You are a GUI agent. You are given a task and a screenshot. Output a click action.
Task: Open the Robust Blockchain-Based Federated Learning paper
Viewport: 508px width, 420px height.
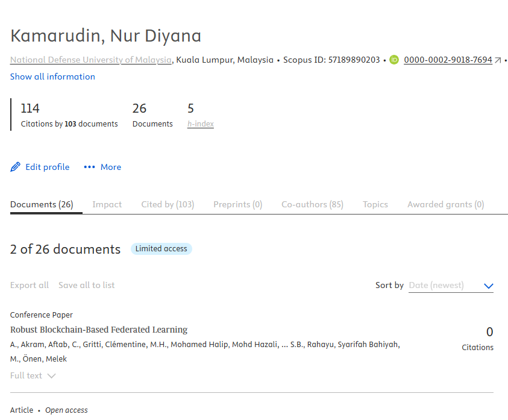pos(99,330)
